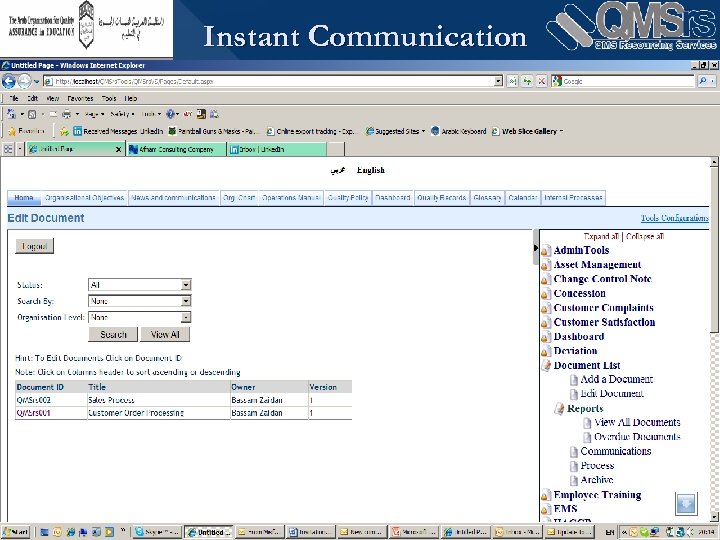Click the Google search input box
Screen dimensions: 720x540
point(627,81)
